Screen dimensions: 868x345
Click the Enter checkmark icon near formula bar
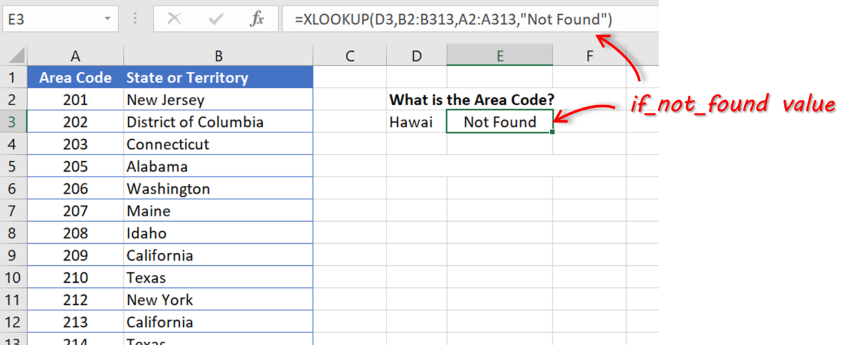tap(215, 18)
